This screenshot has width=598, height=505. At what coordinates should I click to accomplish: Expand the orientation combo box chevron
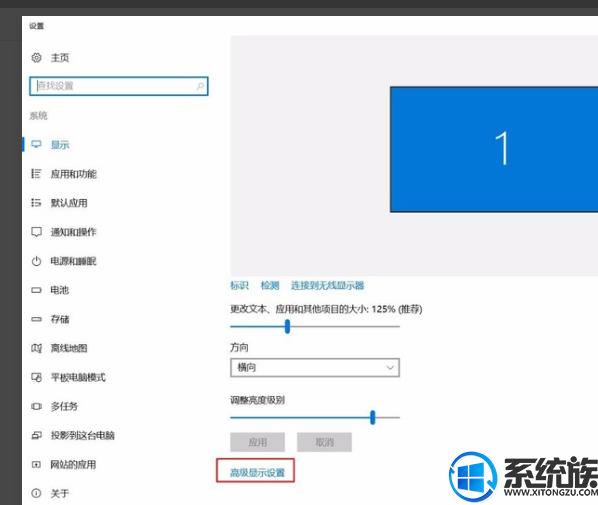(390, 368)
